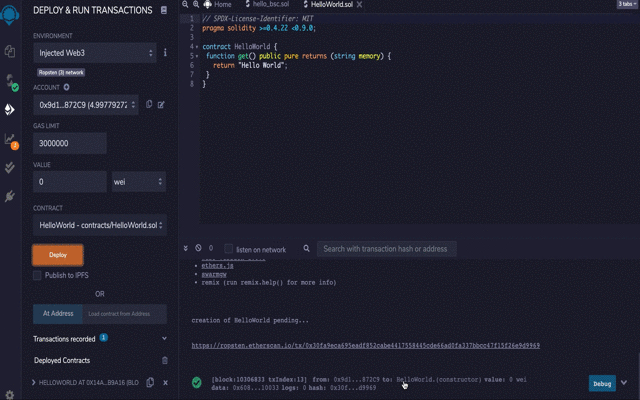Open the Environment Injected Web3 dropdown
Screen dimensions: 640x400
pos(95,52)
